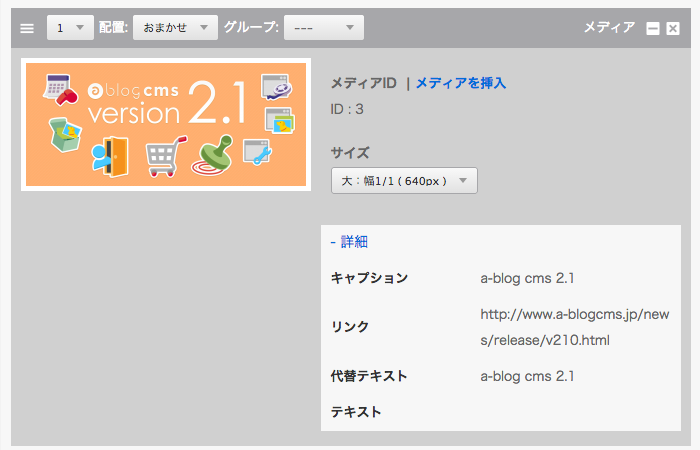Click the リンク label

point(350,327)
